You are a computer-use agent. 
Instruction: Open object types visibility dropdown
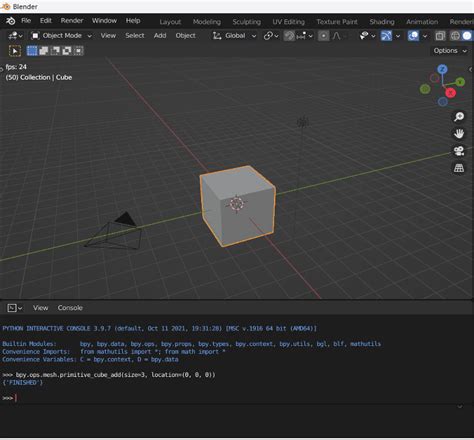[x=368, y=36]
